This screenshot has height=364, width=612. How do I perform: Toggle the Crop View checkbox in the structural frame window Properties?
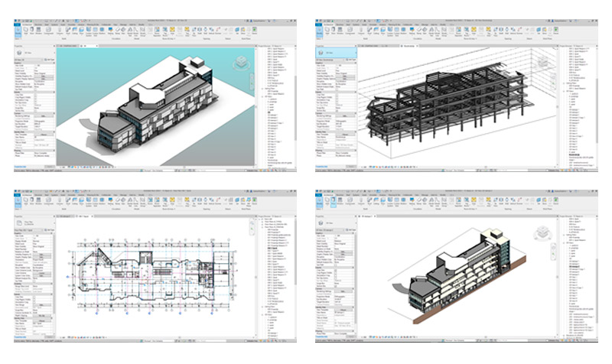[337, 95]
